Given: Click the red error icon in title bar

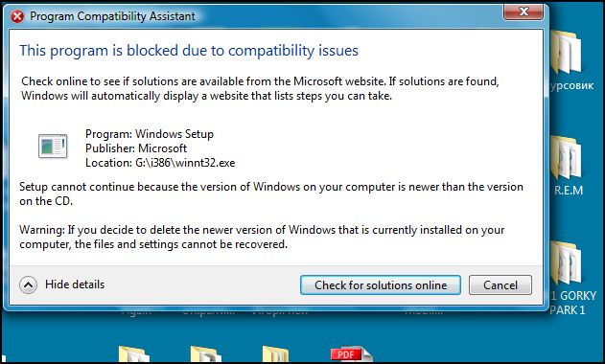Looking at the screenshot, I should click(x=17, y=16).
